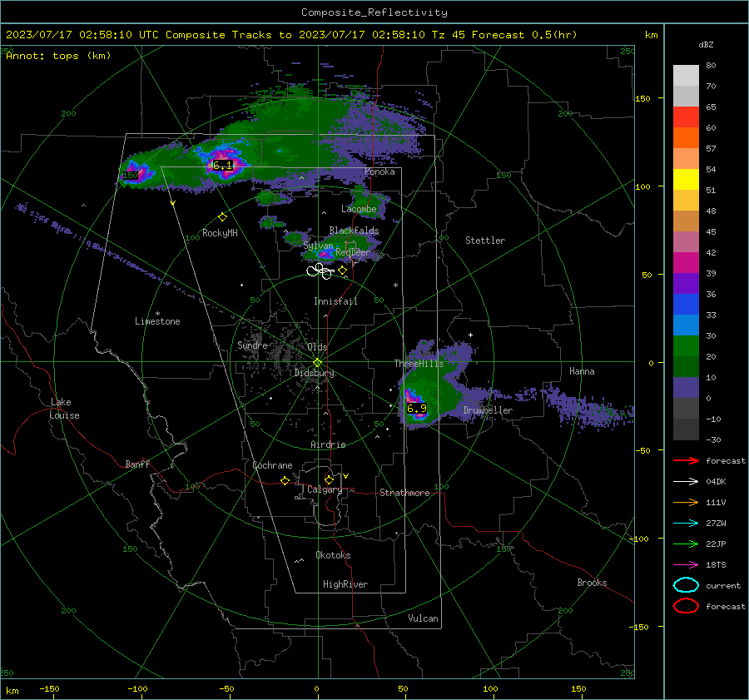Click the Brooks city label
This screenshot has height=700, width=749.
coord(592,583)
